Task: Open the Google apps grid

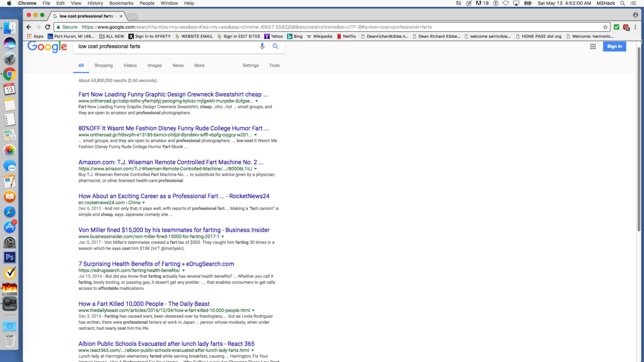Action: point(593,46)
